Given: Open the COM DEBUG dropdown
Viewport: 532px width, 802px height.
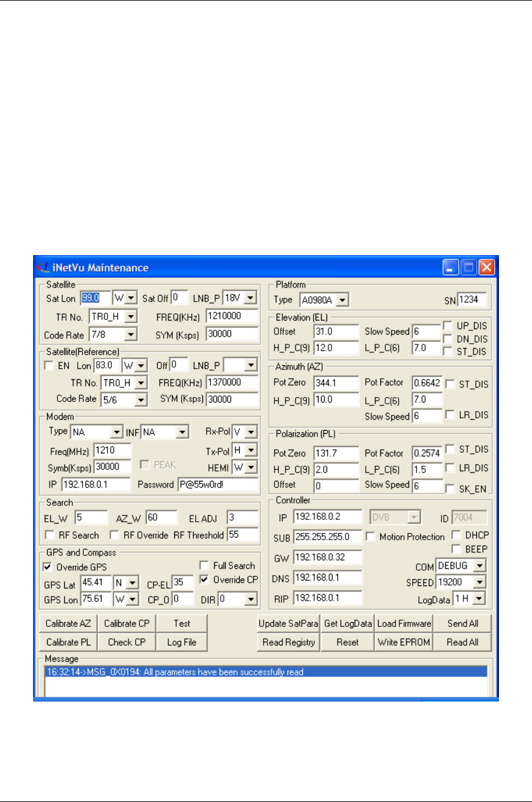Looking at the screenshot, I should pyautogui.click(x=480, y=566).
